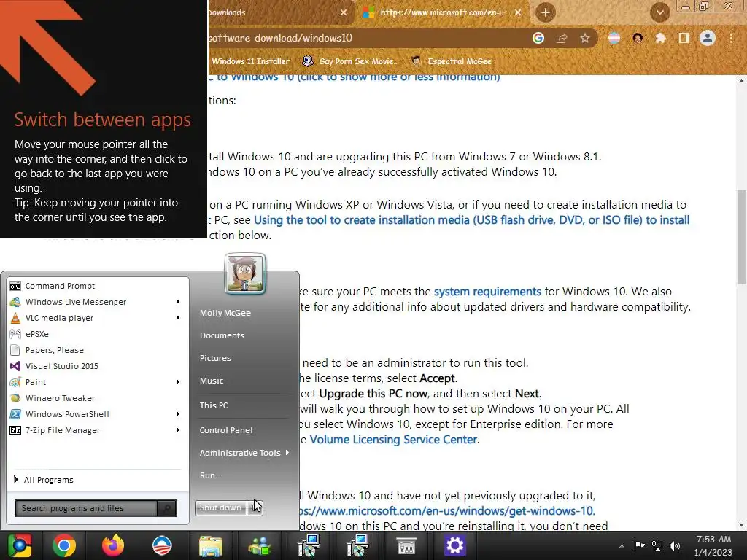Open Windows 11 Installer bookmark
The height and width of the screenshot is (560, 747).
[x=251, y=61]
